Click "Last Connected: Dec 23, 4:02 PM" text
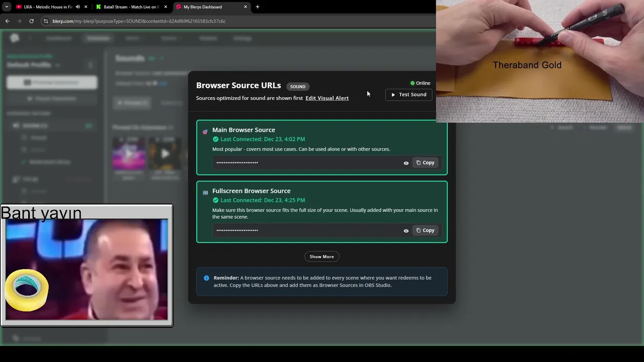Viewport: 644px width, 362px height. tap(263, 139)
